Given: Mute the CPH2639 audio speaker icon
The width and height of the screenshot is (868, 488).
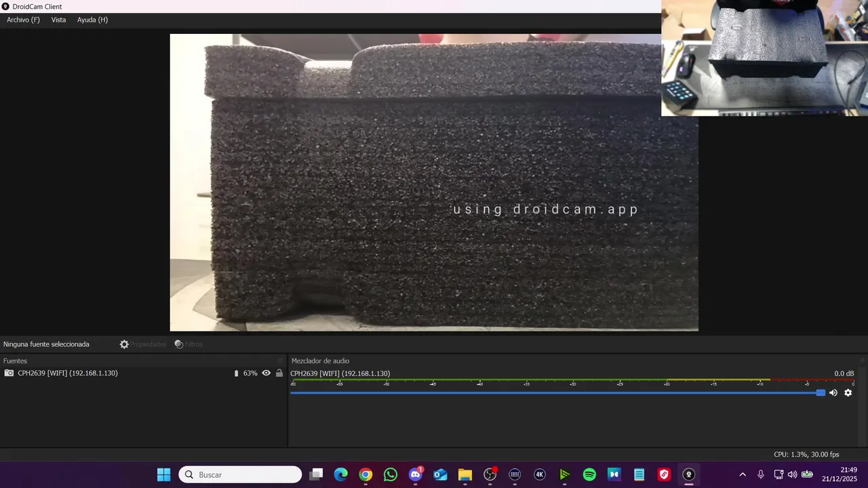Looking at the screenshot, I should click(833, 393).
